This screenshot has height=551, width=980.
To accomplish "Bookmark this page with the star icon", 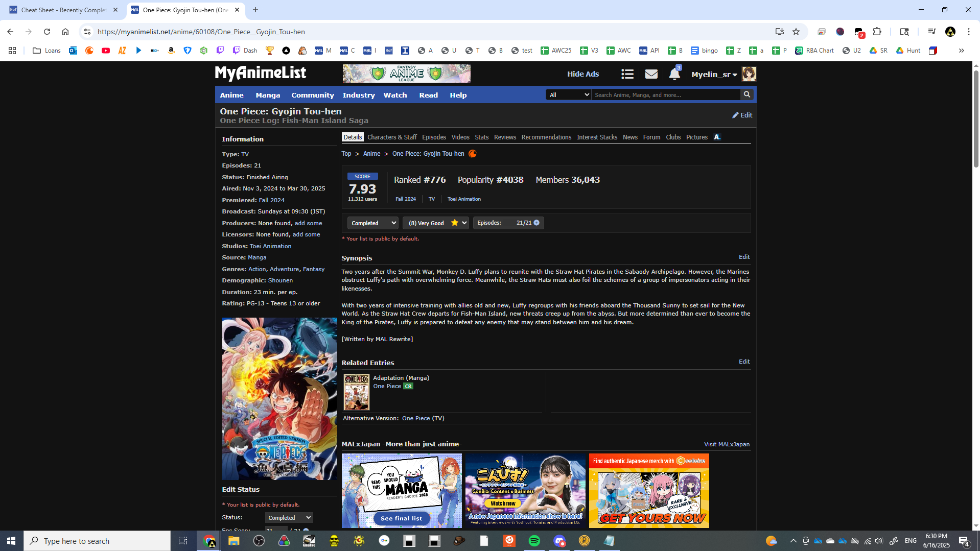I will (x=796, y=32).
